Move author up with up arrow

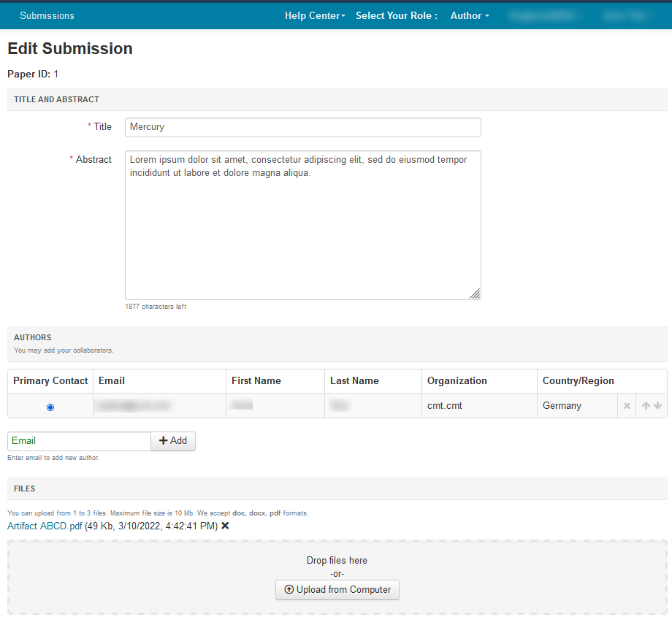(x=646, y=406)
